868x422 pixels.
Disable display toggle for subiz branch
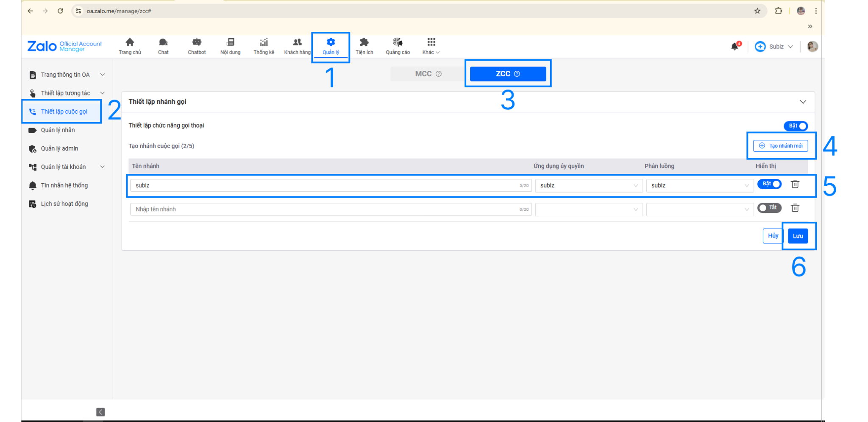click(769, 184)
